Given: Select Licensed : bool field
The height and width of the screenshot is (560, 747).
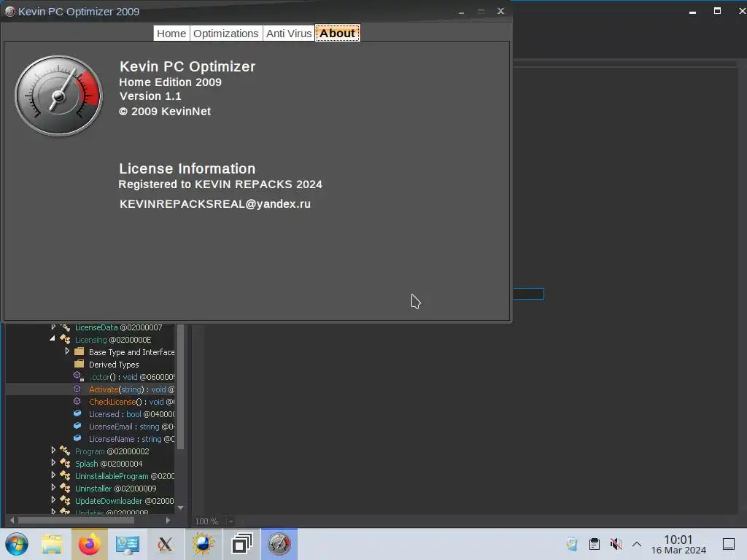Looking at the screenshot, I should 131,414.
